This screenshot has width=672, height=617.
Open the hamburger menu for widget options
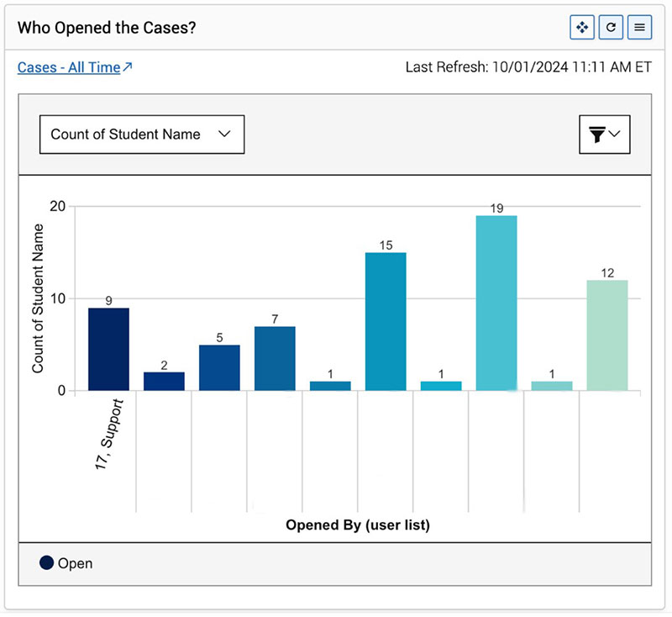639,27
